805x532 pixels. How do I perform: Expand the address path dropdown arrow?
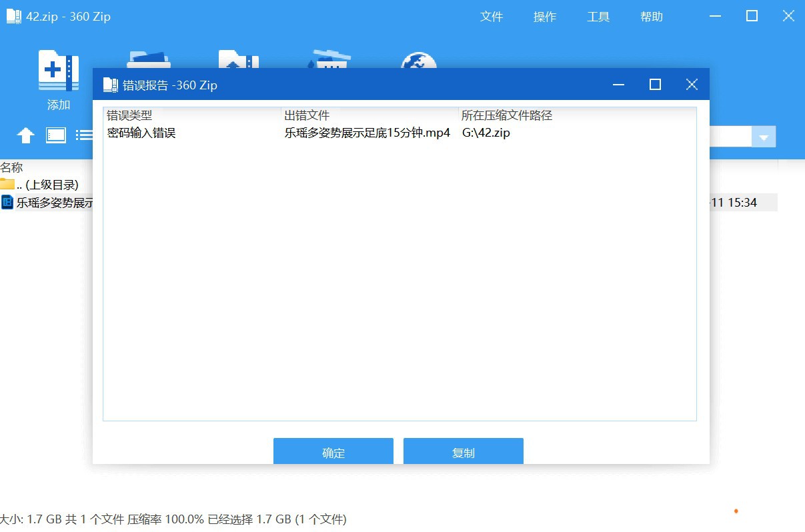click(x=763, y=137)
